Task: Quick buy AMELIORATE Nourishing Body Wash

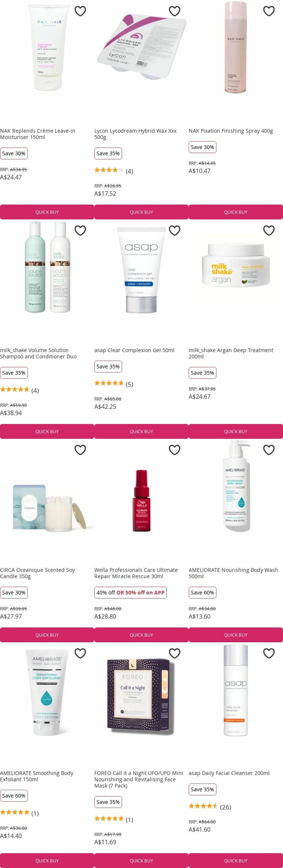Action: coord(236,635)
